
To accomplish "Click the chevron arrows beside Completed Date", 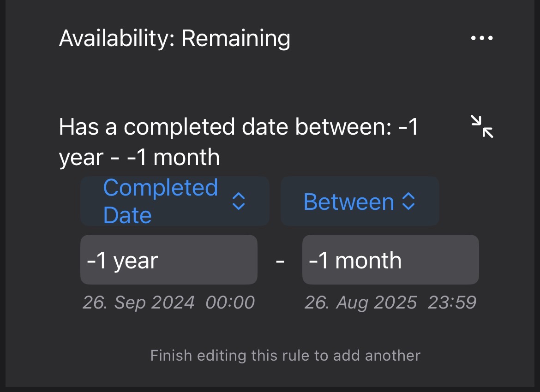I will click(238, 201).
